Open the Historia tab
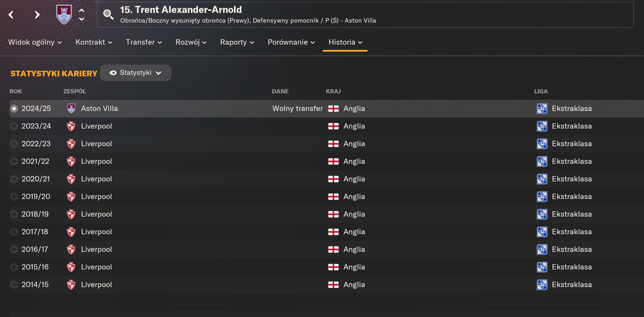The image size is (644, 317). point(345,42)
